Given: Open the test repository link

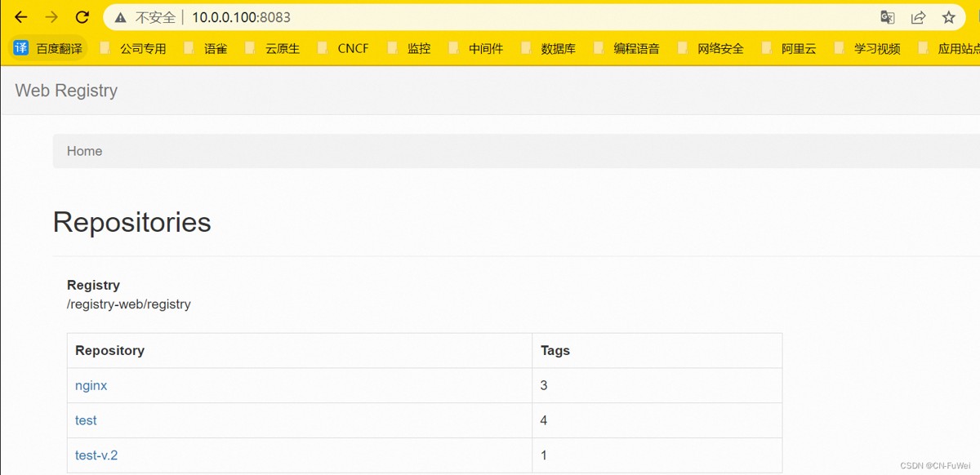Looking at the screenshot, I should (x=86, y=420).
